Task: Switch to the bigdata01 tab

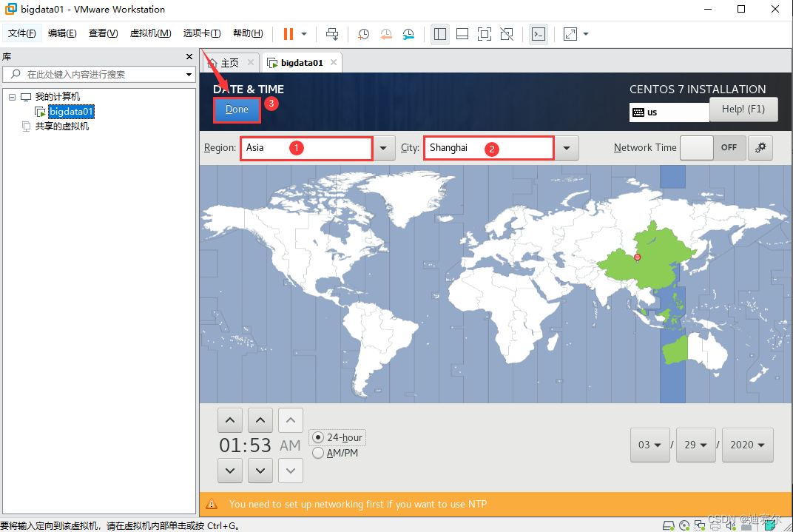Action: tap(302, 63)
